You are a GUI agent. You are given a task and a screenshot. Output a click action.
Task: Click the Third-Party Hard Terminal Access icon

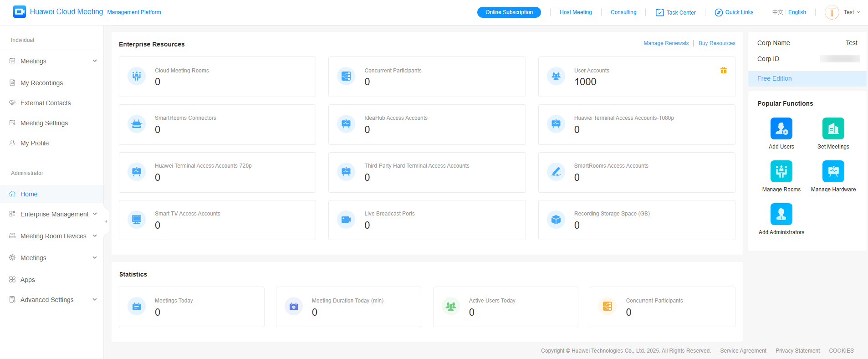pos(346,172)
